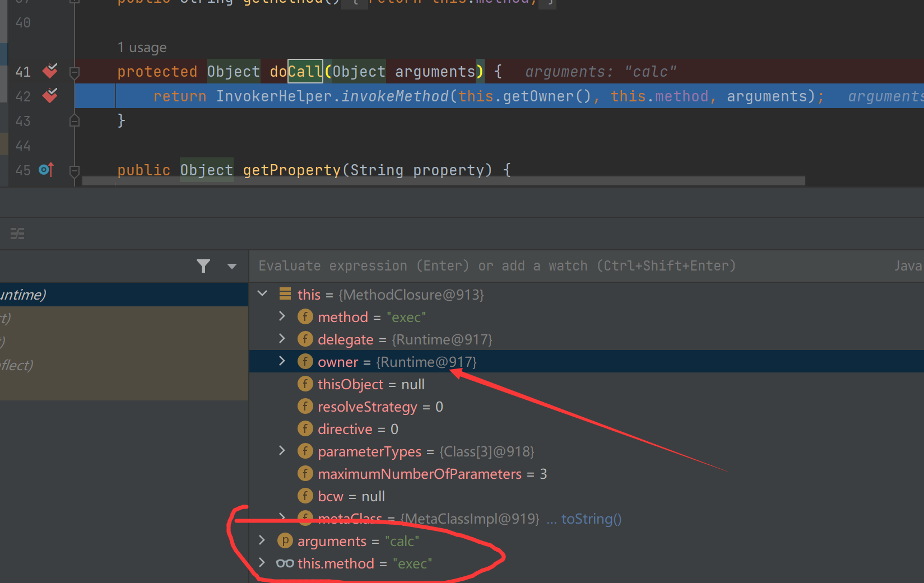Expand the delegate Runtime@917 field
The width and height of the screenshot is (924, 583).
[282, 339]
